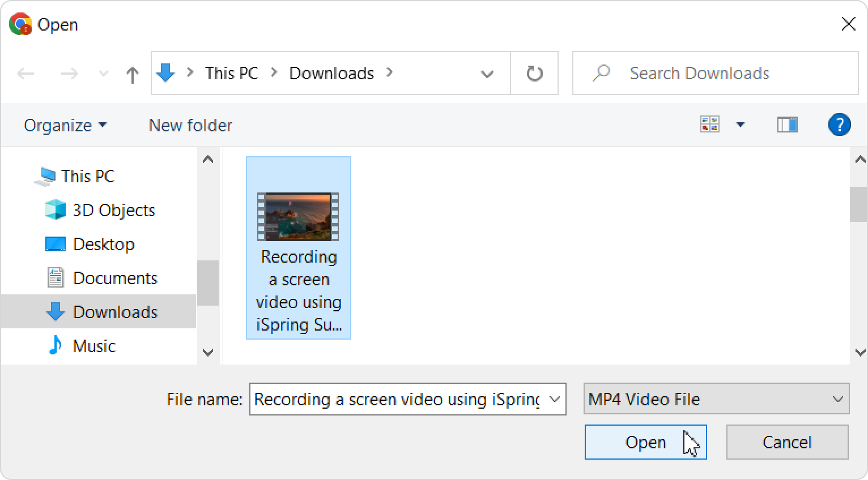
Task: Open the view options dropdown arrow
Action: click(x=740, y=125)
